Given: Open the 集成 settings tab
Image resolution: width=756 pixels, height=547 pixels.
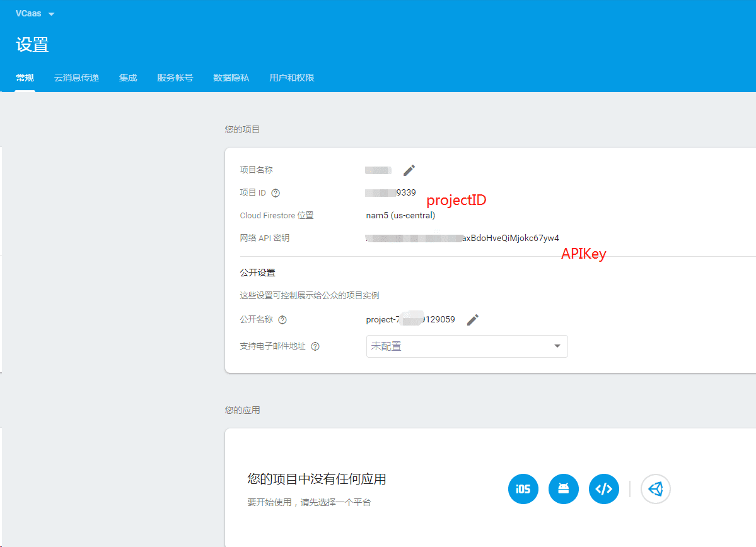Looking at the screenshot, I should (127, 78).
